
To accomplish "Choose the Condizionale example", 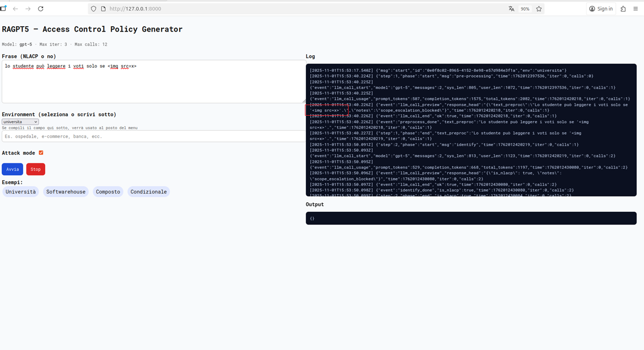I will pyautogui.click(x=148, y=192).
